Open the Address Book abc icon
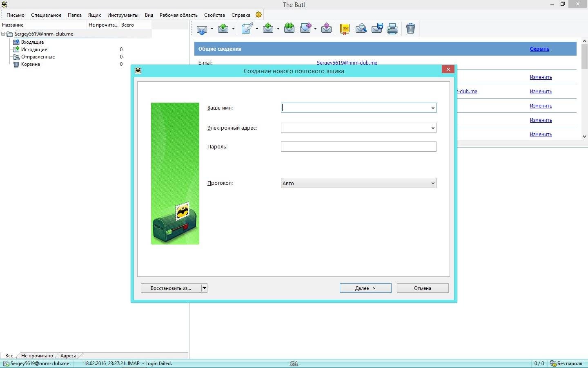This screenshot has height=368, width=588. point(345,29)
